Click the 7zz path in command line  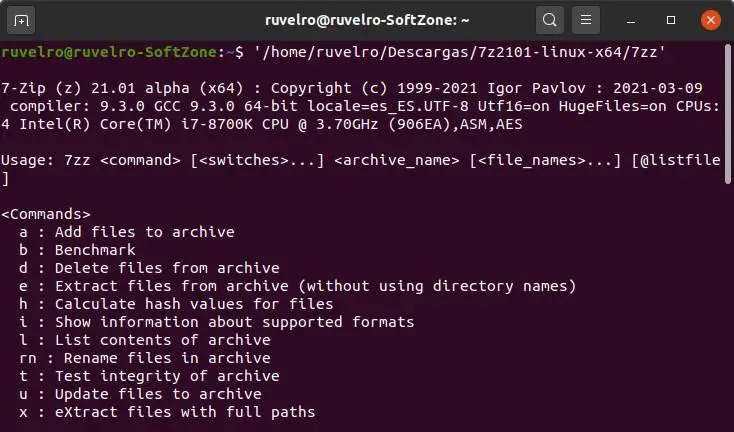[459, 52]
